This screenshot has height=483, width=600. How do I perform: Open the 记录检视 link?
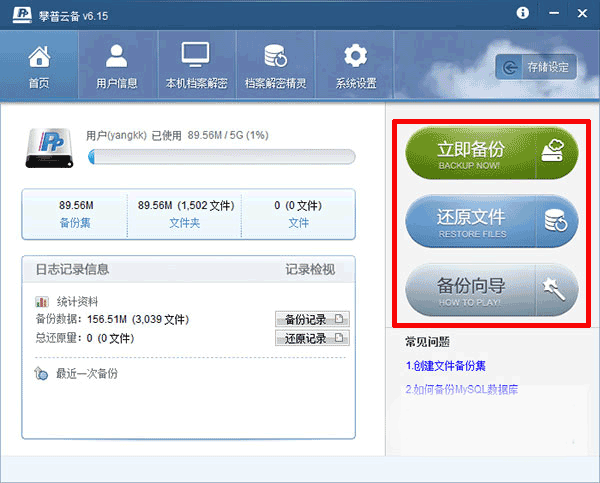pos(310,269)
